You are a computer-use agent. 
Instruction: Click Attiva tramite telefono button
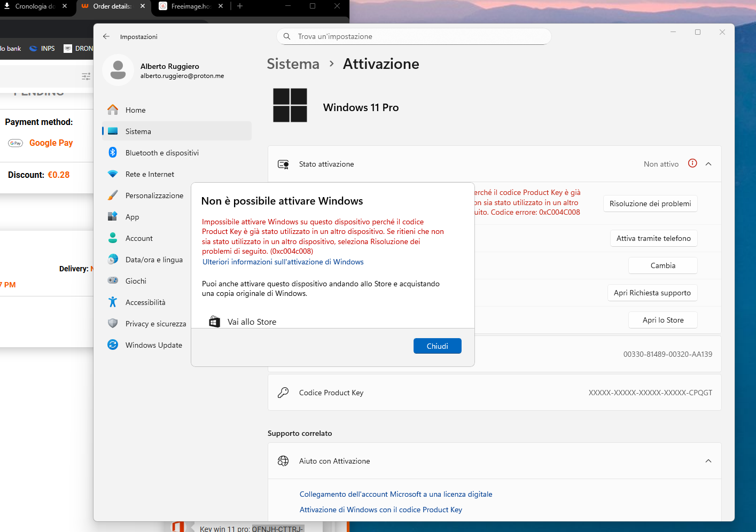(653, 238)
